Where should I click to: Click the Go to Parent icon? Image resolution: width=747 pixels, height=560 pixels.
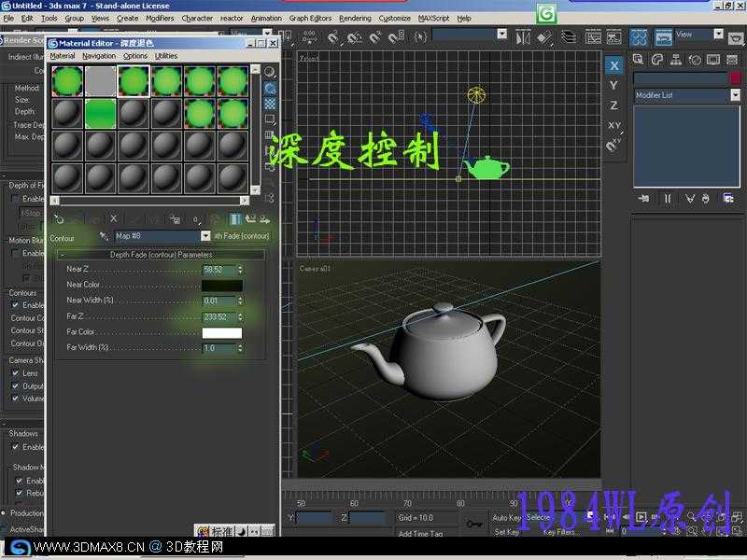pyautogui.click(x=250, y=219)
